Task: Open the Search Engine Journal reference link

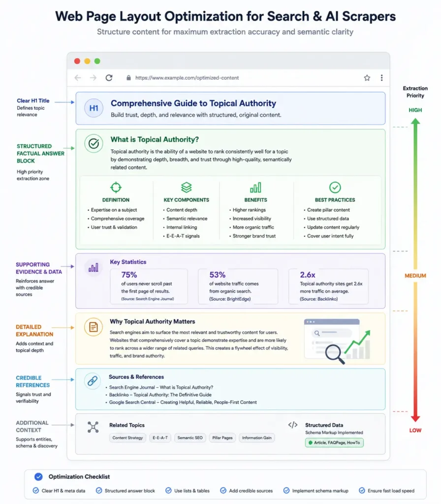Action: (161, 387)
